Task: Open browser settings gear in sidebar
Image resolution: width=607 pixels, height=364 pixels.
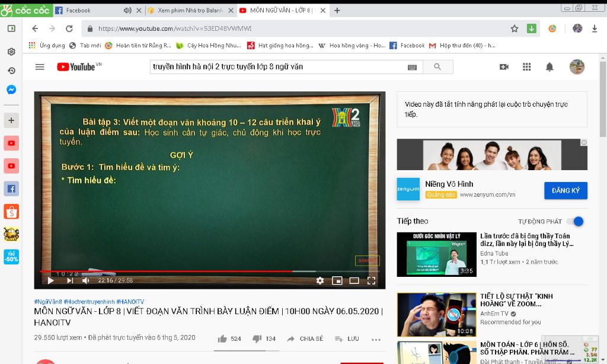Action: coord(12,52)
